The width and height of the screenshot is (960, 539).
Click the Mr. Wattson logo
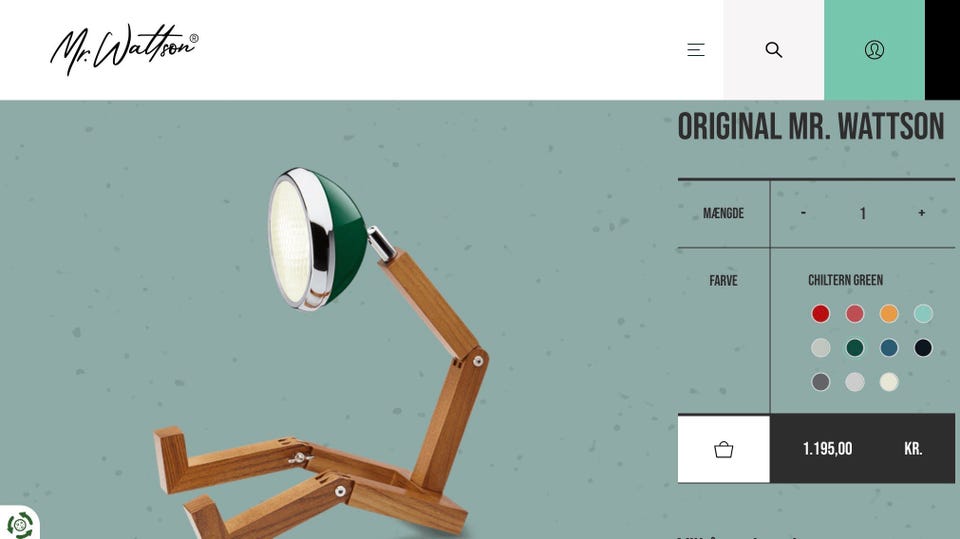point(124,49)
